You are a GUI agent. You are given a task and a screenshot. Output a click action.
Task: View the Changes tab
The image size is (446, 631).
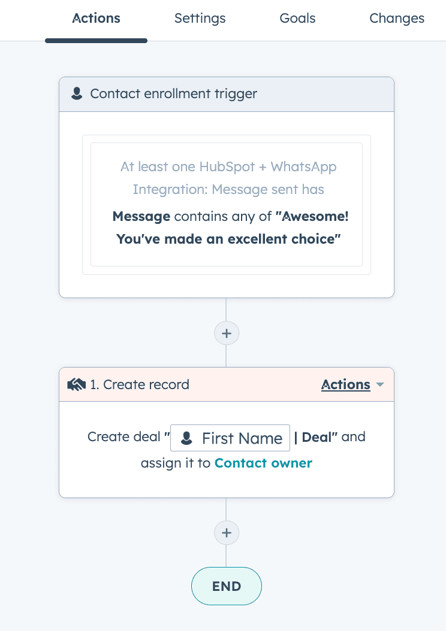tap(397, 18)
